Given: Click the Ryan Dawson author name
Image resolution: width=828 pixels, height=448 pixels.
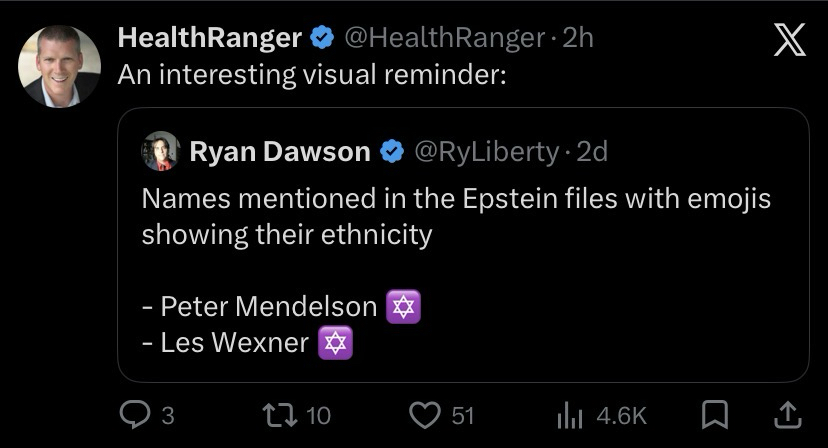Looking at the screenshot, I should tap(279, 151).
